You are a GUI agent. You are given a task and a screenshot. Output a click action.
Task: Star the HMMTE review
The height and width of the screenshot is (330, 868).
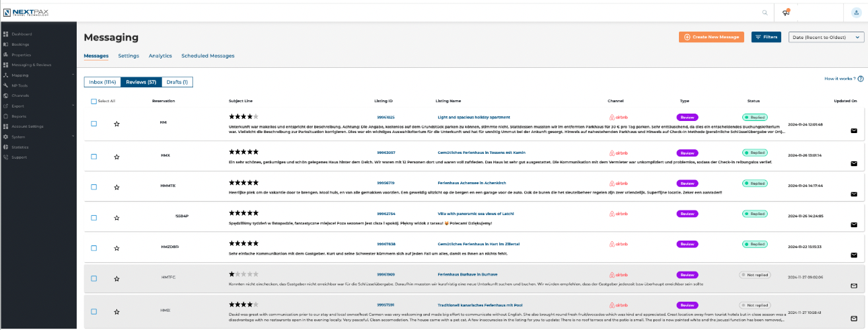click(x=116, y=187)
